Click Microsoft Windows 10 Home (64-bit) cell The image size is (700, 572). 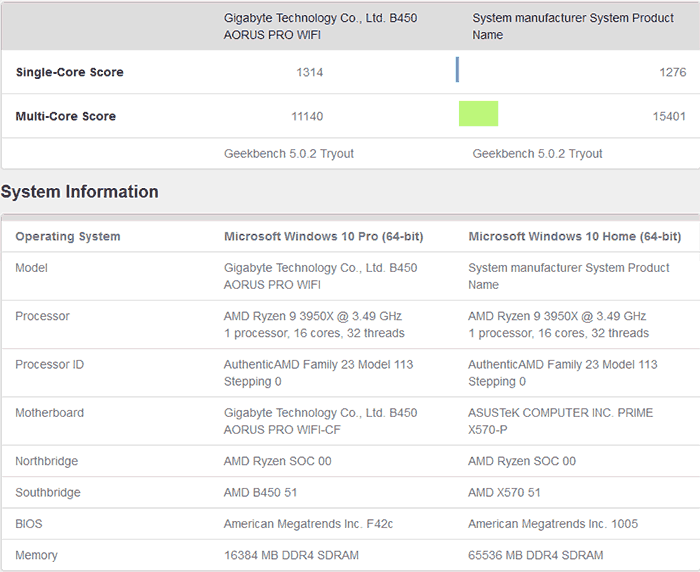pos(574,237)
